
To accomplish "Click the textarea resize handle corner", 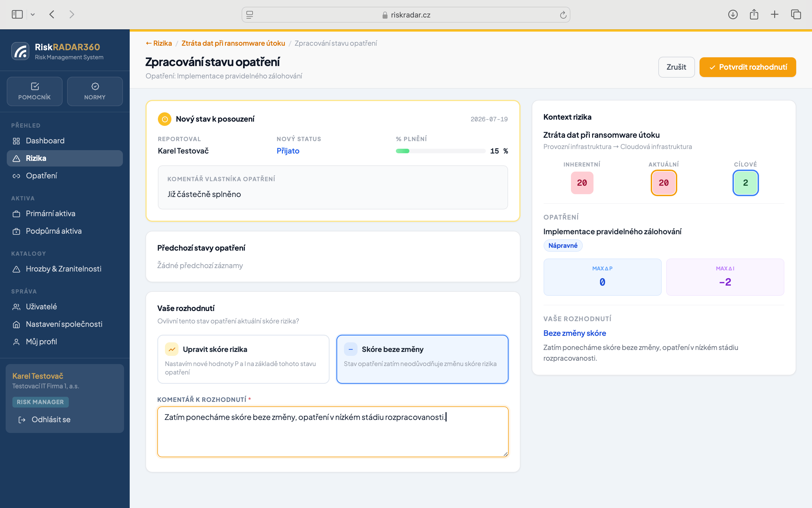I will point(505,454).
